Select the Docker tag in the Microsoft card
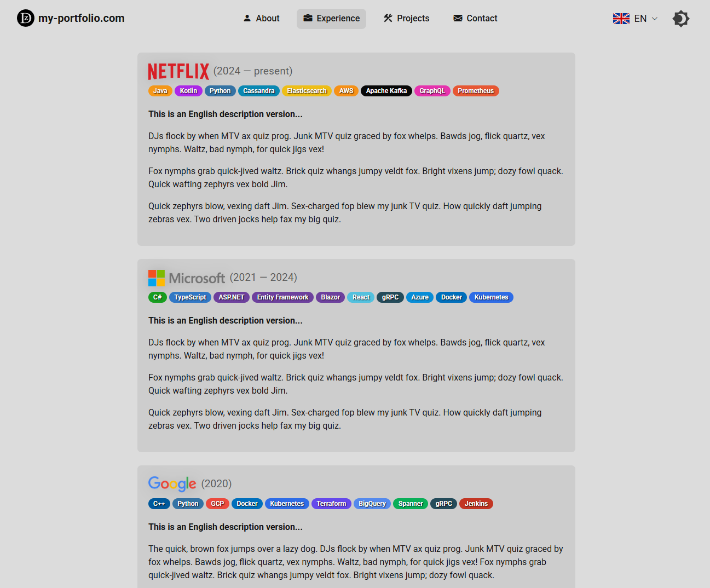This screenshot has height=588, width=710. point(452,297)
